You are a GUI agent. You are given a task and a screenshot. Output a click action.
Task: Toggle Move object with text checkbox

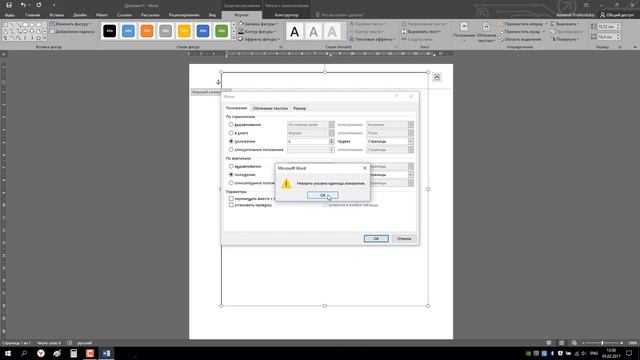click(x=231, y=198)
